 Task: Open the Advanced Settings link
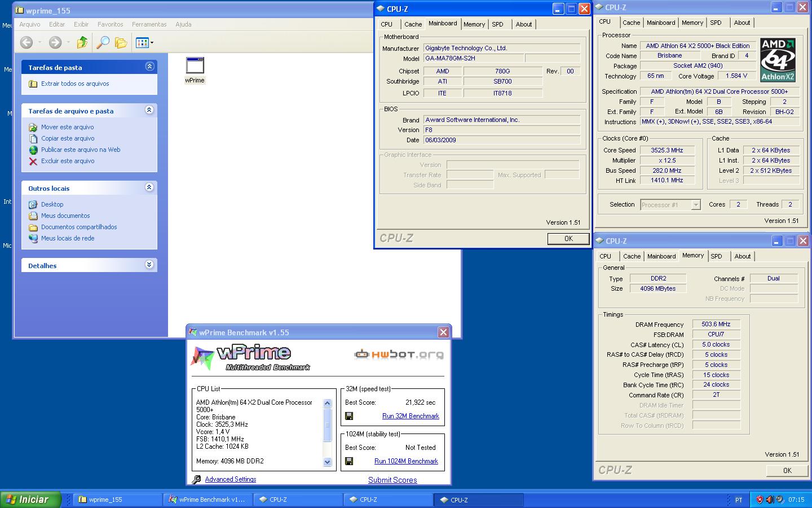(230, 479)
